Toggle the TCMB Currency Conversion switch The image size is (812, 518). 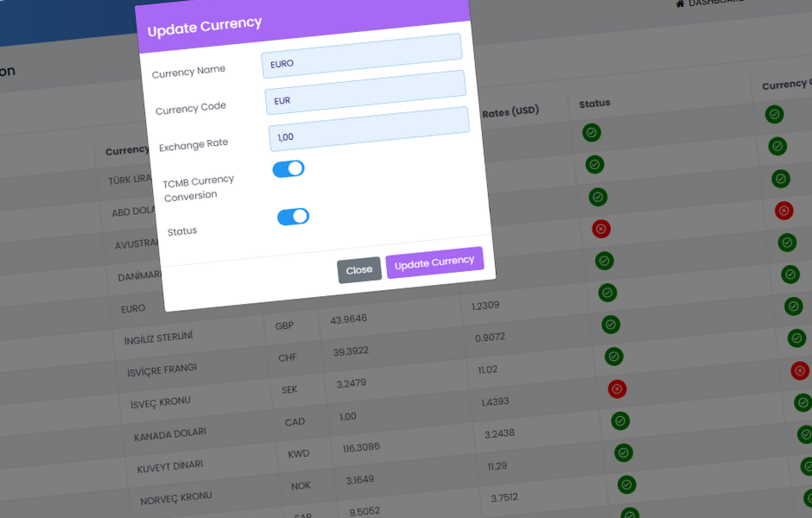289,168
